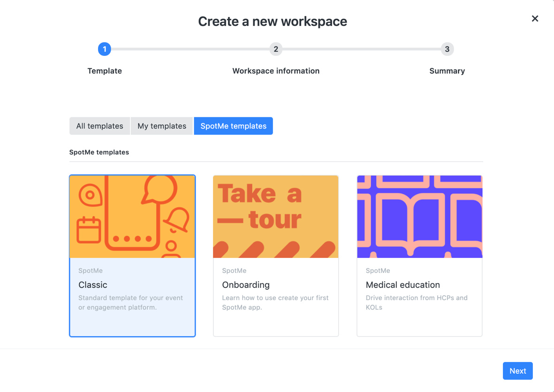Viewport: 554px width, 392px height.
Task: Click the SpotMe label above Medical education
Action: [378, 271]
